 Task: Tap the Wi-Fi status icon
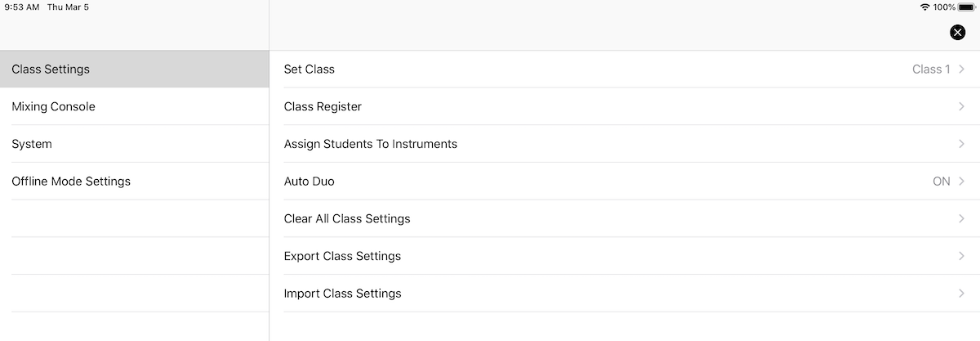[924, 7]
